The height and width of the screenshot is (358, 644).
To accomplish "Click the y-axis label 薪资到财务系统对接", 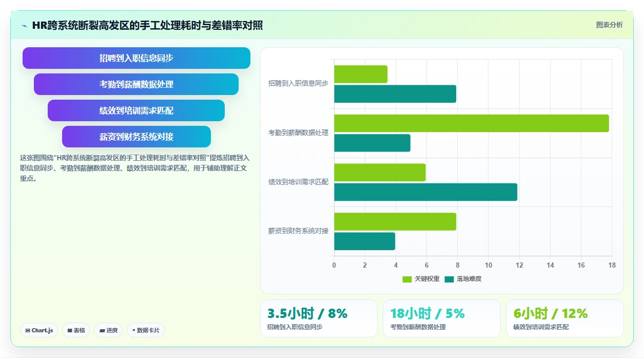I will point(298,231).
